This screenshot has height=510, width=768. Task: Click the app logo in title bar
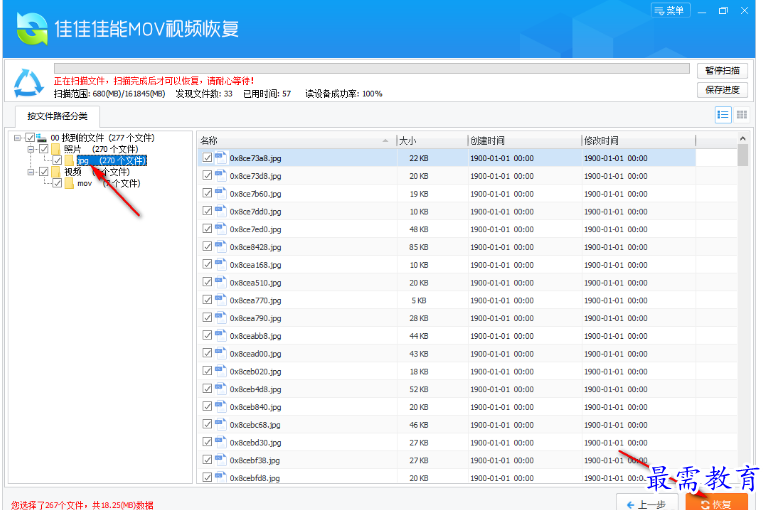[32, 28]
